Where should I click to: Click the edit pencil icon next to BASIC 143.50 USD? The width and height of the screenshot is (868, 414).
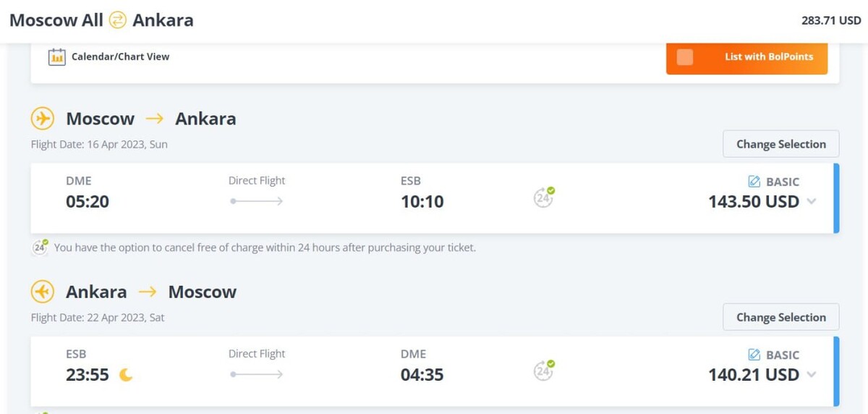(x=754, y=182)
